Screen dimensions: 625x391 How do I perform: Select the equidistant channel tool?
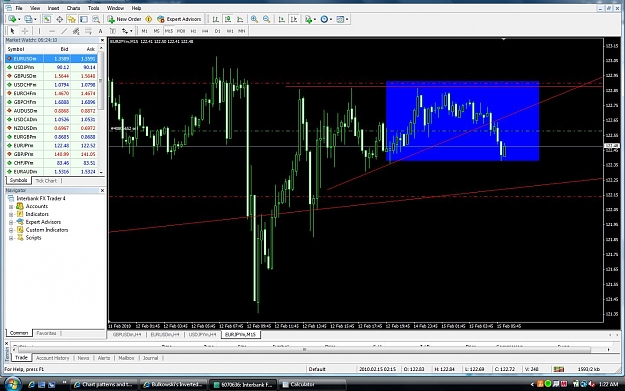[x=76, y=31]
